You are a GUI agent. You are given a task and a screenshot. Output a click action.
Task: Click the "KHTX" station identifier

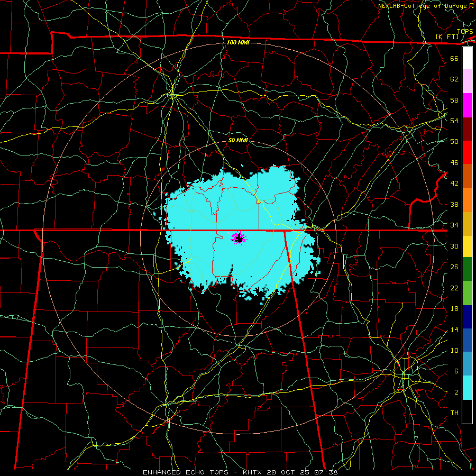pyautogui.click(x=253, y=472)
